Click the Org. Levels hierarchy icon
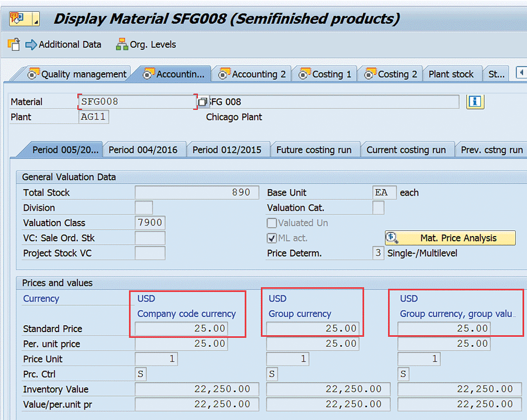Screen dimensions: 527x420 click(122, 45)
